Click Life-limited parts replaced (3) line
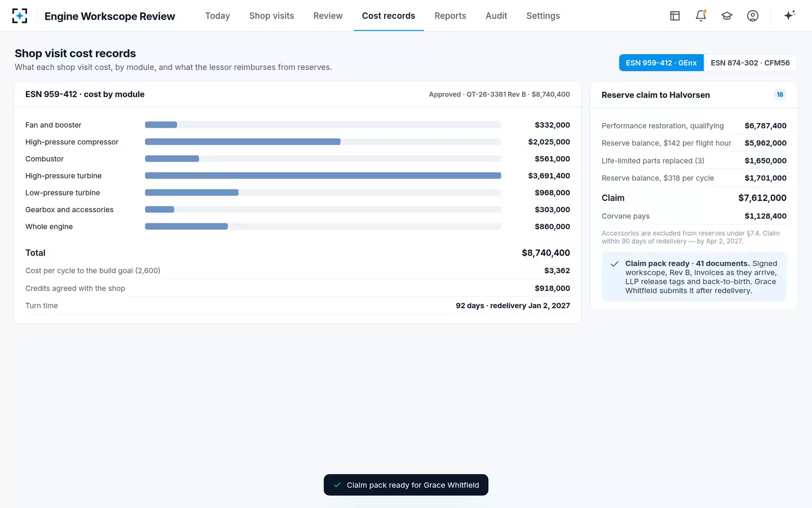This screenshot has width=812, height=508. pyautogui.click(x=694, y=161)
